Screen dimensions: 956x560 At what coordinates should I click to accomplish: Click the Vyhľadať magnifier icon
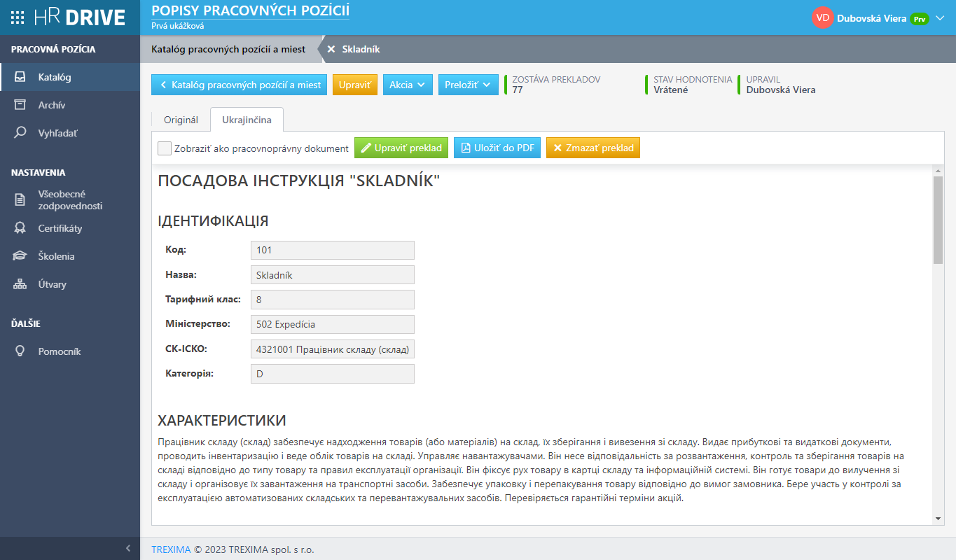(20, 132)
